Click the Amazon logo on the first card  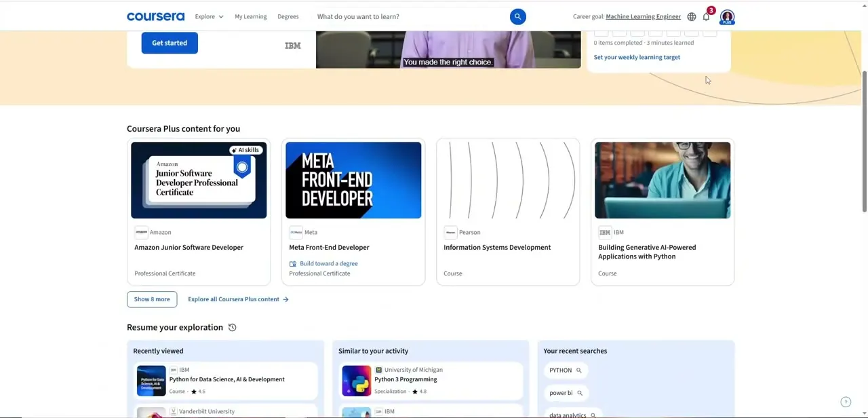coord(141,232)
